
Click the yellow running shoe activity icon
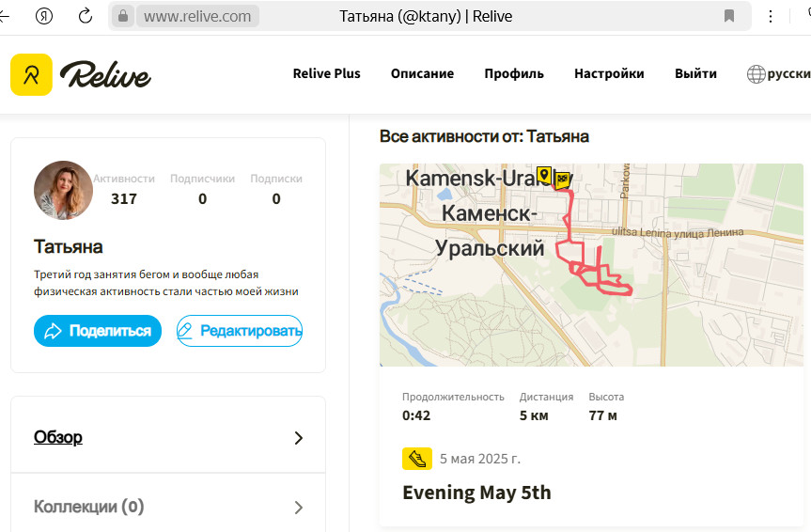tap(417, 459)
